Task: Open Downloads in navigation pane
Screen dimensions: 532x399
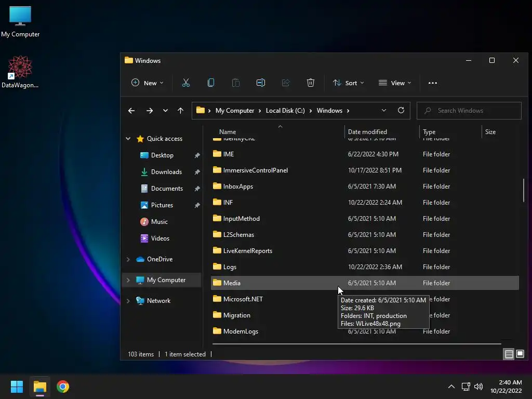Action: coord(166,171)
